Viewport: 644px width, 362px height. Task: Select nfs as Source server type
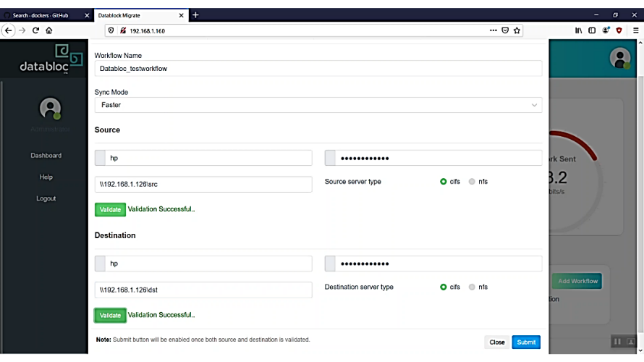472,182
